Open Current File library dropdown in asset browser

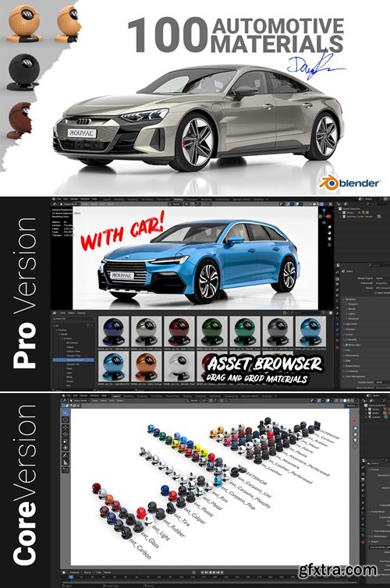[x=74, y=319]
